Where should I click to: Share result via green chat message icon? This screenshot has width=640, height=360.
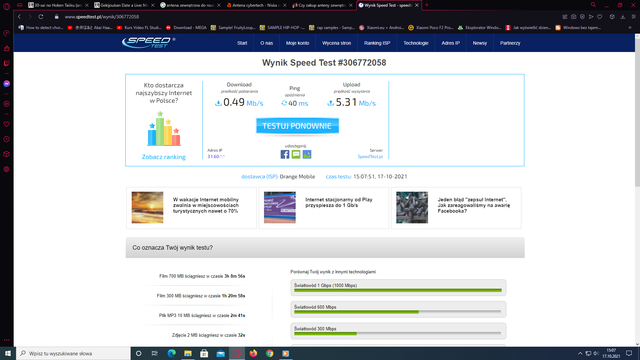[296, 154]
